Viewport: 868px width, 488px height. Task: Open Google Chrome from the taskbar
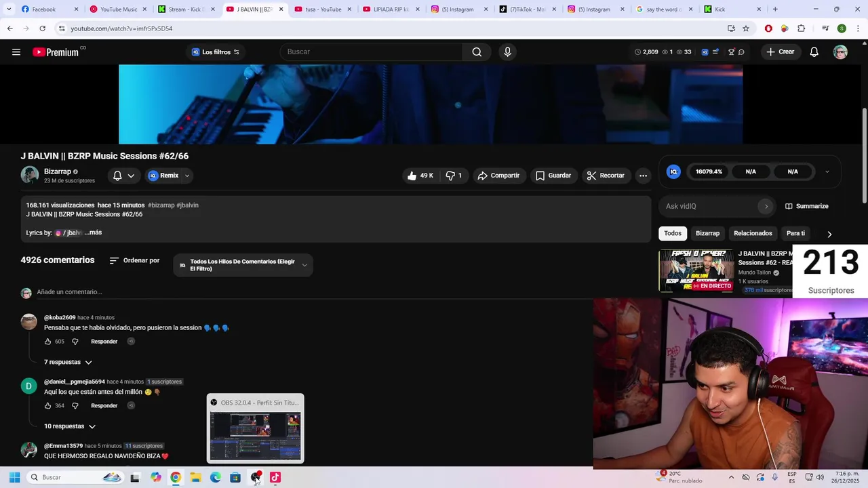pos(176,477)
